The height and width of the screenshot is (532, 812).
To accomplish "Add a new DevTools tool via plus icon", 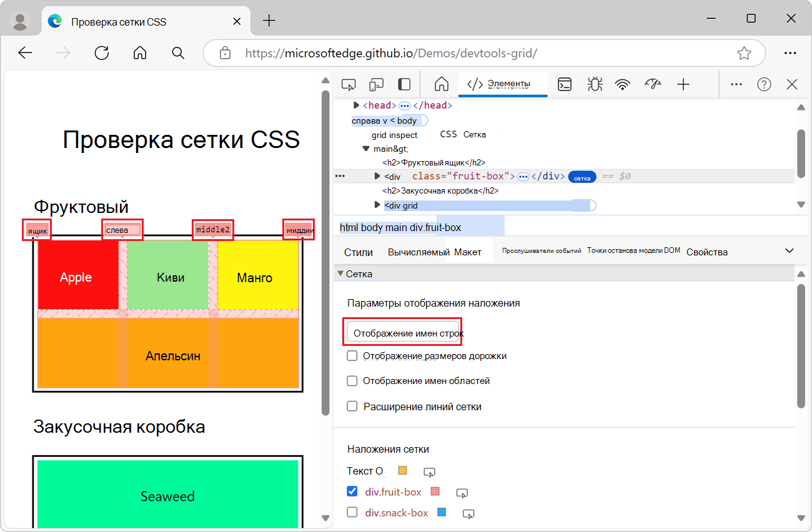I will (683, 84).
